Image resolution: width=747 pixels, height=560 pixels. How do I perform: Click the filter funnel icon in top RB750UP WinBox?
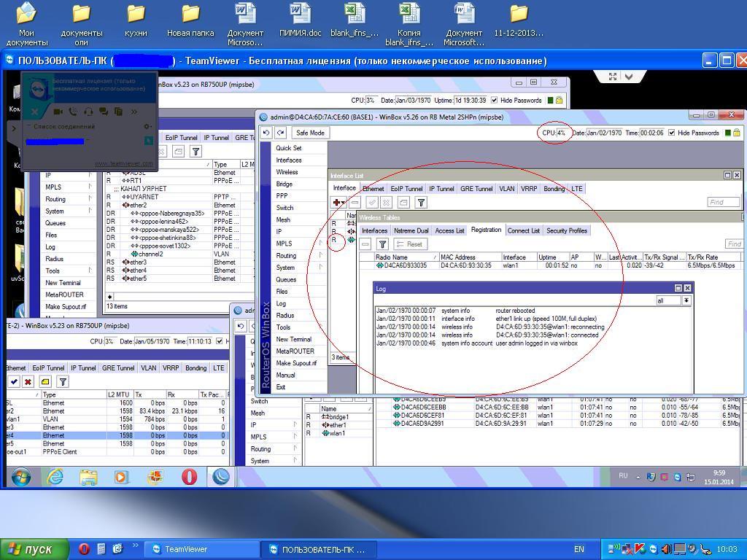click(196, 152)
